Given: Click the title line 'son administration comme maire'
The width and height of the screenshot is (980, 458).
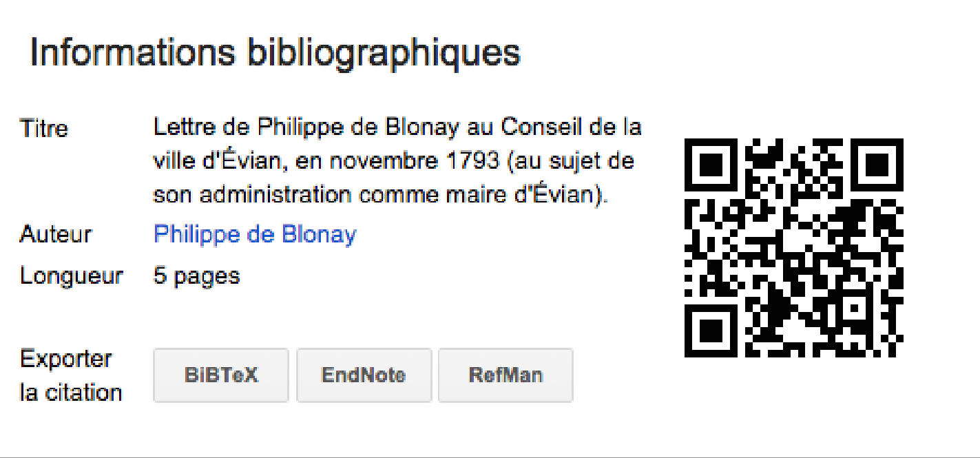Looking at the screenshot, I should click(x=381, y=195).
